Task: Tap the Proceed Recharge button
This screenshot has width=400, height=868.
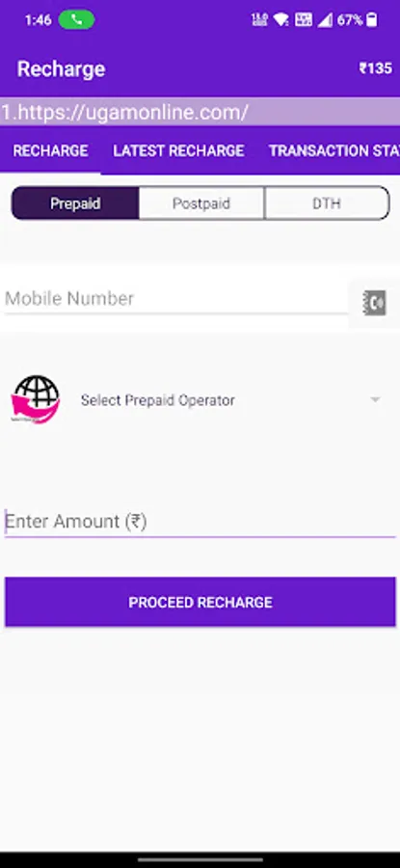Action: pyautogui.click(x=200, y=602)
